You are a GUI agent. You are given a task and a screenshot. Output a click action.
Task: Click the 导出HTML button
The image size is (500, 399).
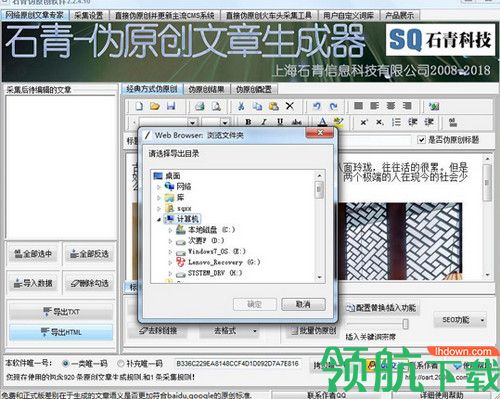pos(61,332)
